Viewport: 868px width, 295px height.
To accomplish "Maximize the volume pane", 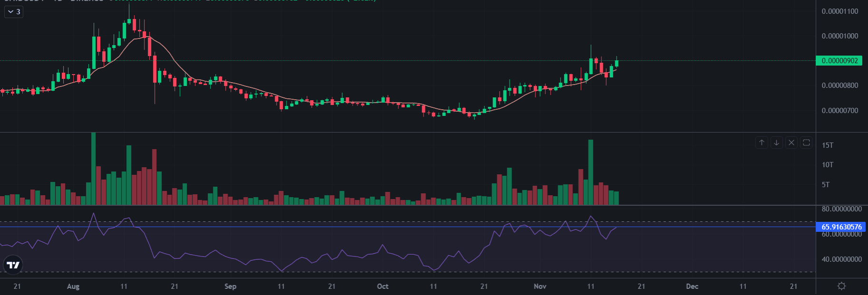I will pyautogui.click(x=806, y=143).
